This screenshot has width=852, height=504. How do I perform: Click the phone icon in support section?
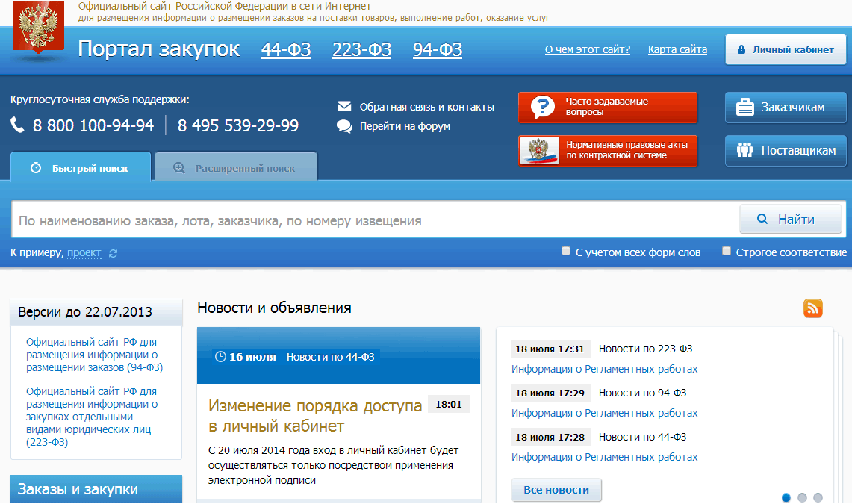pyautogui.click(x=18, y=125)
